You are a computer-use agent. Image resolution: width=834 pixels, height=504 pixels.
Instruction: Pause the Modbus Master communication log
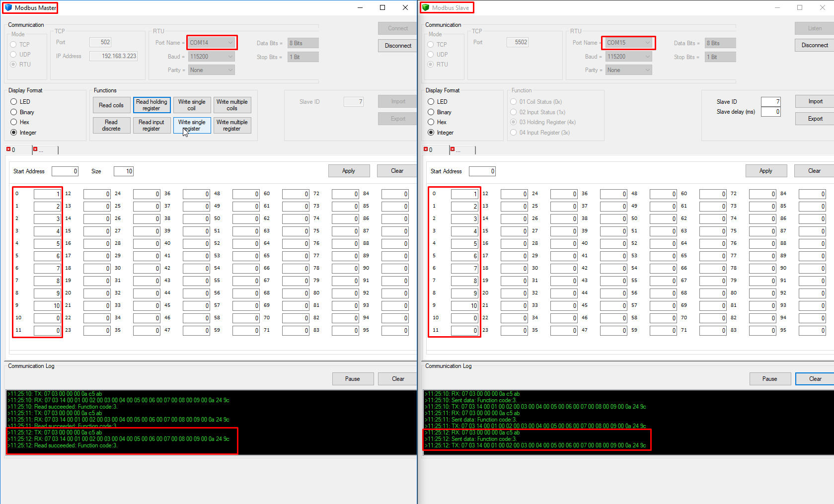(353, 379)
